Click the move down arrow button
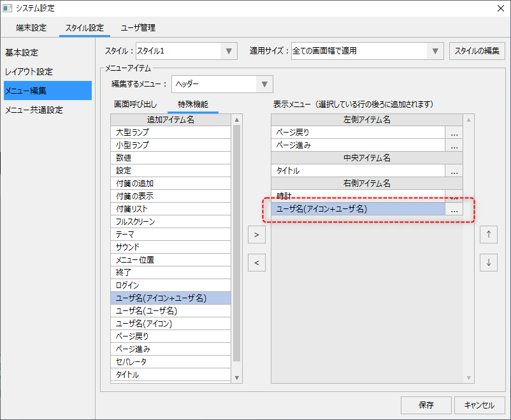Image resolution: width=511 pixels, height=420 pixels. tap(489, 262)
